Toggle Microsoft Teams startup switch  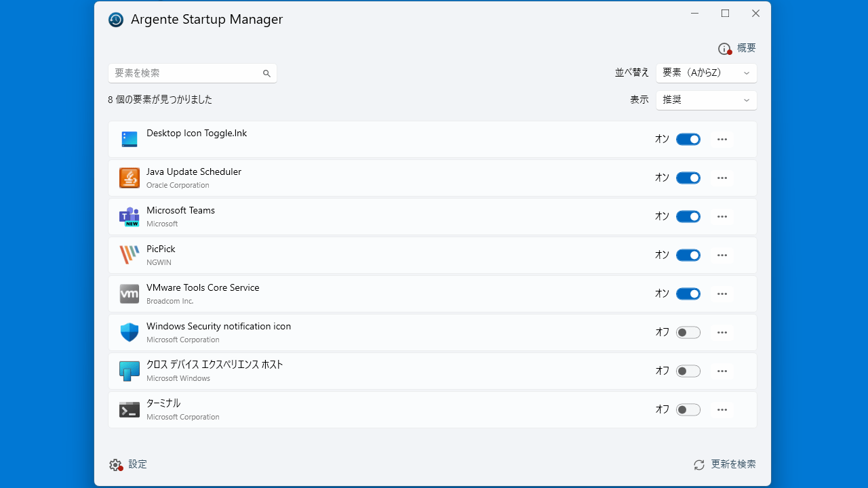[688, 216]
